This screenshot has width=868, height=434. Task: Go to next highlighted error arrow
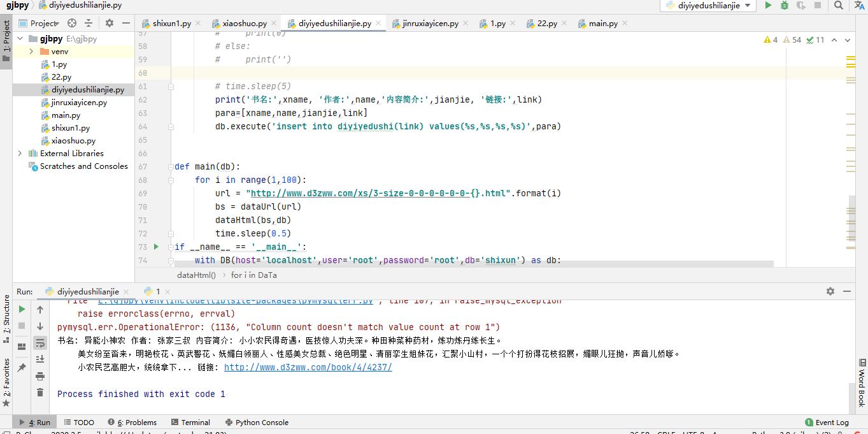[x=847, y=40]
